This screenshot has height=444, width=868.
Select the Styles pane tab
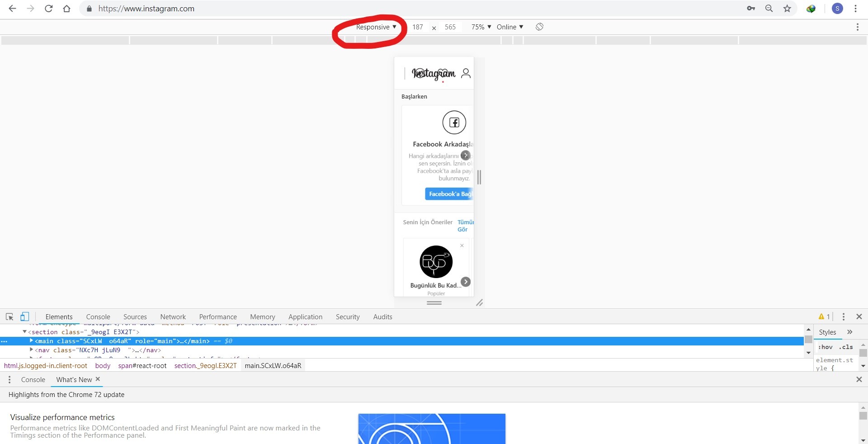(x=827, y=332)
